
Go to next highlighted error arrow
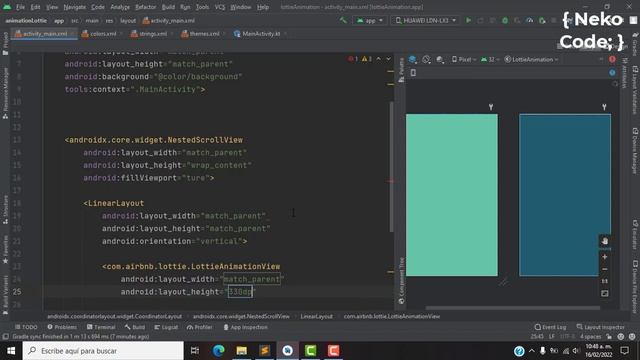pyautogui.click(x=389, y=59)
